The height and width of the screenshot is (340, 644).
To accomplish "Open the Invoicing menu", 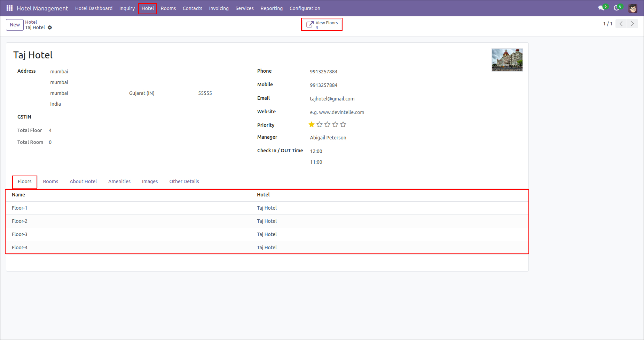I will click(x=219, y=8).
